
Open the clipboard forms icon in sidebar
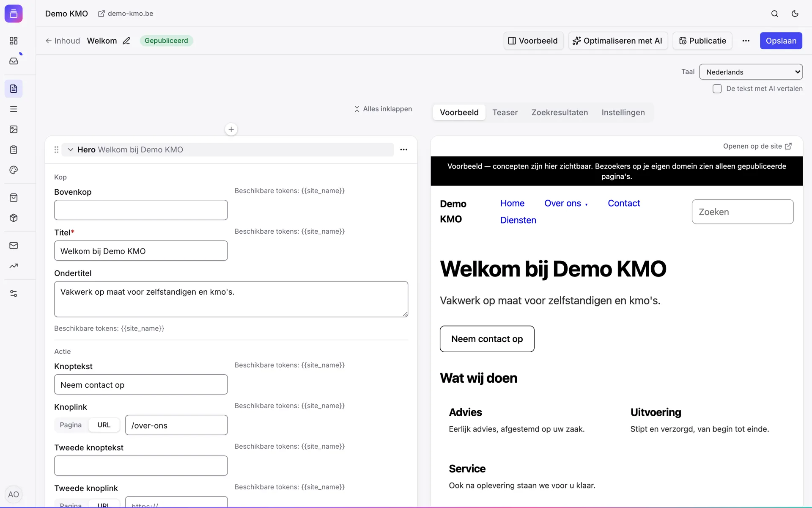pyautogui.click(x=14, y=149)
